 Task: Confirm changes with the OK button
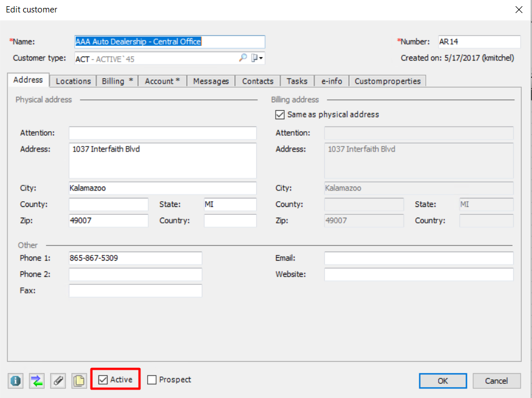tap(443, 380)
